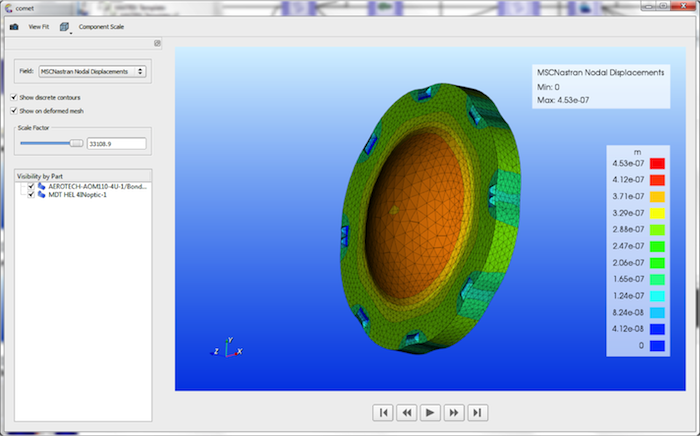Close the comet window
Viewport: 700px width, 436px height.
(x=683, y=6)
